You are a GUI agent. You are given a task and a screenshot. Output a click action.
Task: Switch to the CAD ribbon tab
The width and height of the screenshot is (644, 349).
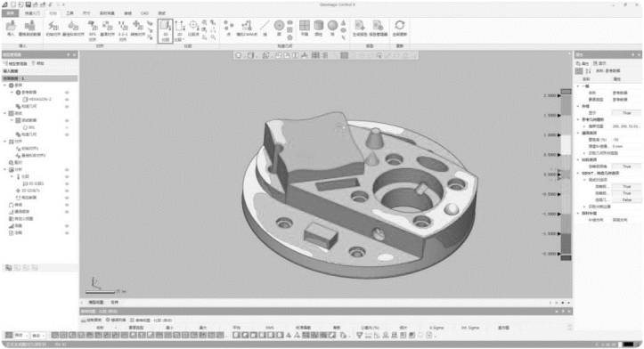click(x=144, y=13)
